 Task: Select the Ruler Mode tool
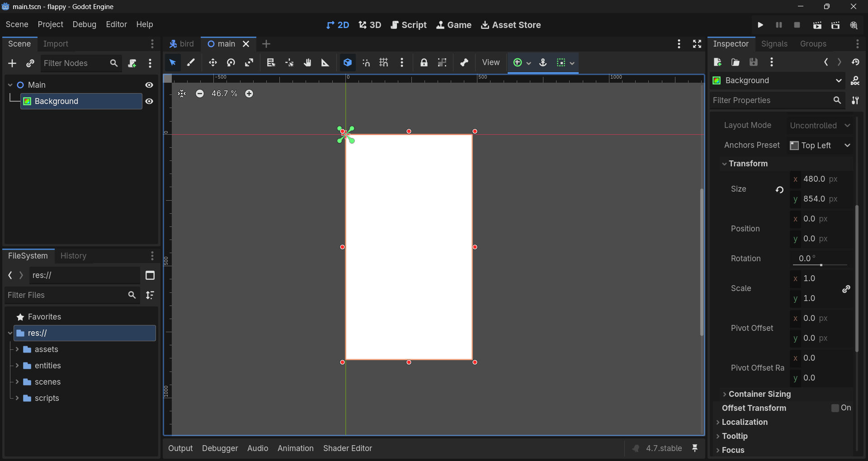[325, 63]
